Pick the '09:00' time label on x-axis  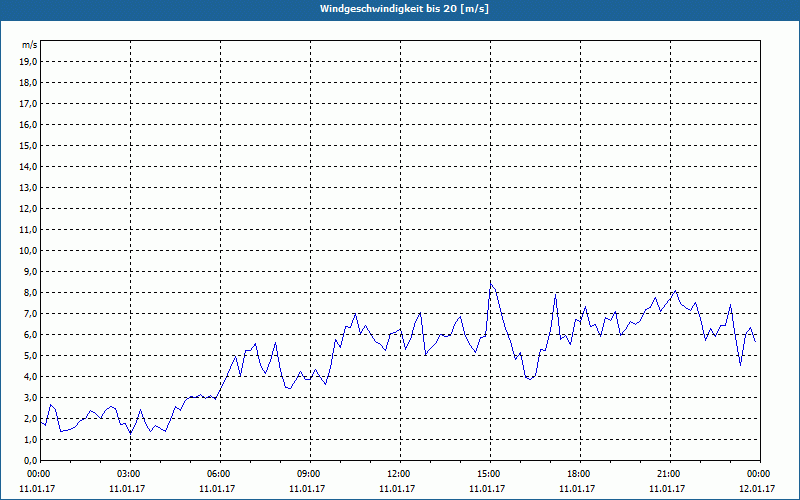pos(310,474)
